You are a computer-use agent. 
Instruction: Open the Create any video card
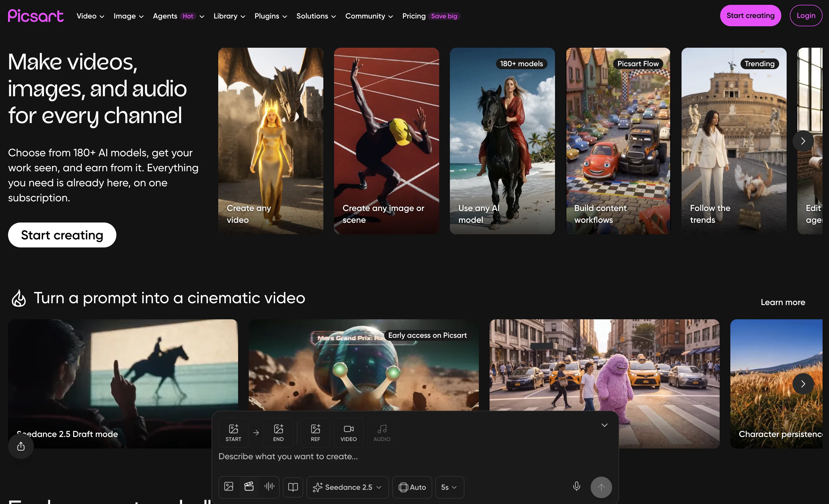(271, 141)
